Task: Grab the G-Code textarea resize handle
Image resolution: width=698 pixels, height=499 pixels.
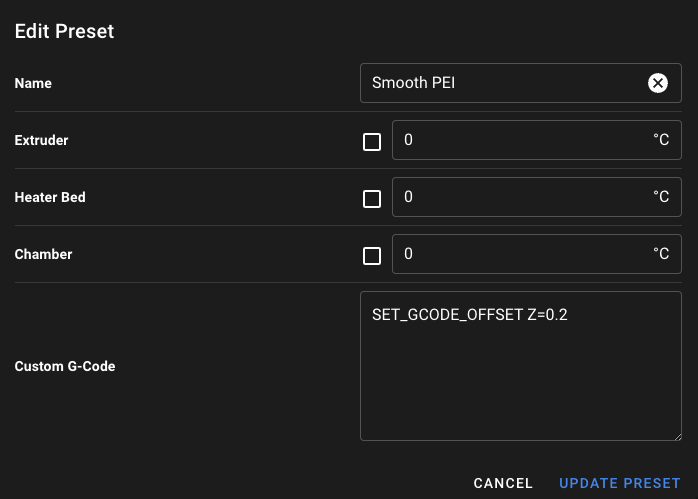Action: [678, 437]
